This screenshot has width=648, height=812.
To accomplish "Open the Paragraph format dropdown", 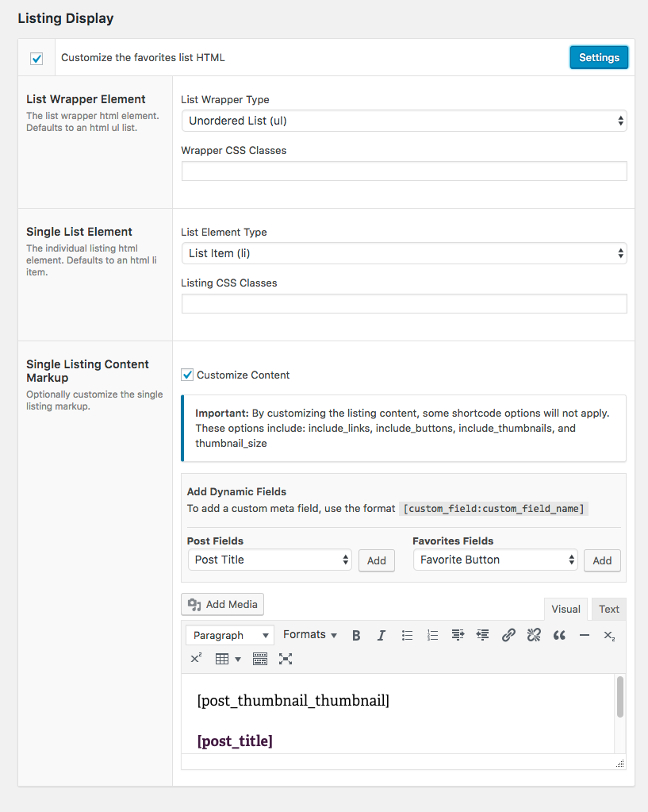I will tap(229, 635).
